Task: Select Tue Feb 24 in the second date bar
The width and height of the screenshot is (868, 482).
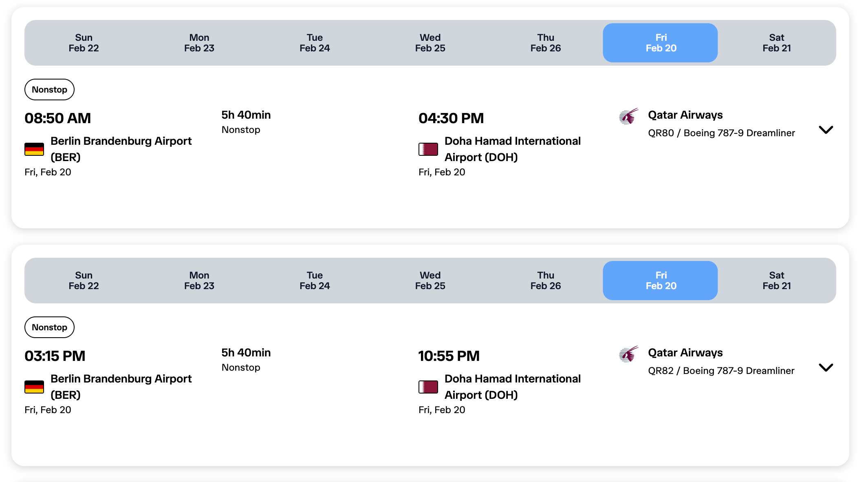Action: pyautogui.click(x=315, y=281)
